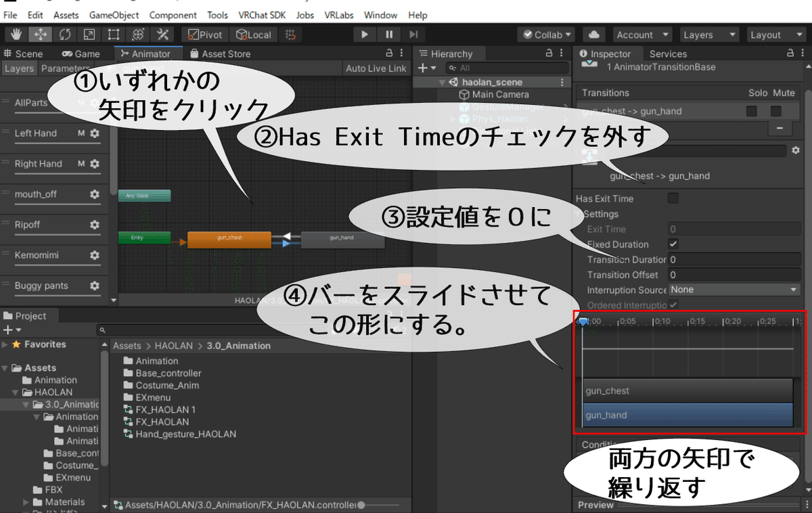Switch to the Scene tab

pos(23,54)
